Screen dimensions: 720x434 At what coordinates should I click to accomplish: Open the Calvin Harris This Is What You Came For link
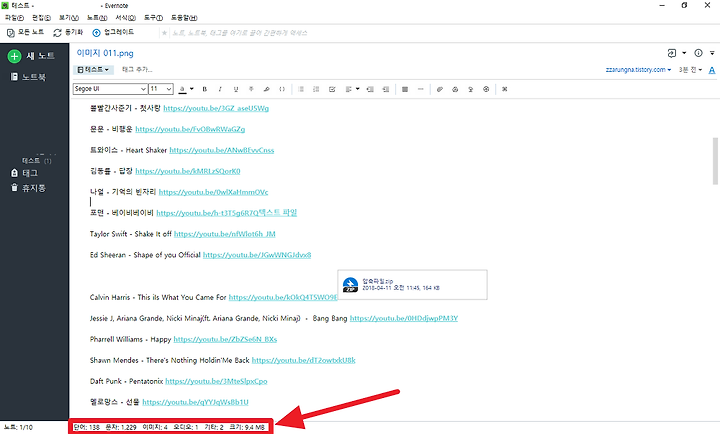click(x=283, y=297)
